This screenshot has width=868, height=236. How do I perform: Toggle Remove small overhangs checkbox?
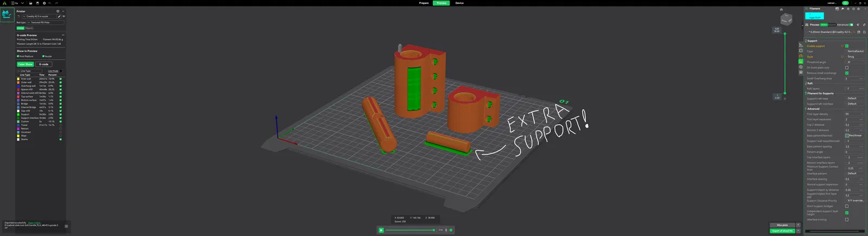coord(847,73)
